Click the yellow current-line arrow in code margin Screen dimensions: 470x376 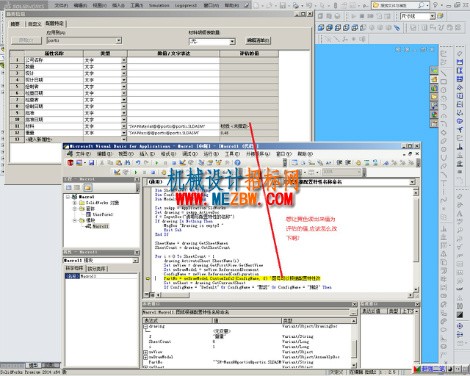click(x=148, y=278)
